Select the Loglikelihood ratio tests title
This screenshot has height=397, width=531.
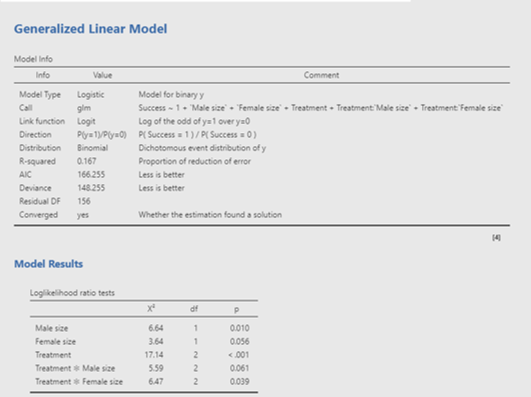pyautogui.click(x=72, y=293)
